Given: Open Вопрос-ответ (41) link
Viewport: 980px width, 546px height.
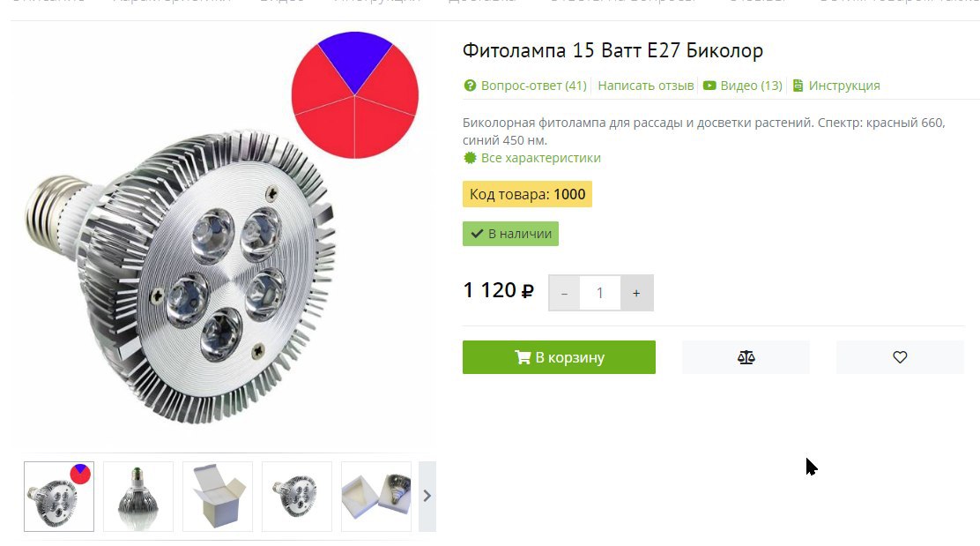Looking at the screenshot, I should pos(534,86).
